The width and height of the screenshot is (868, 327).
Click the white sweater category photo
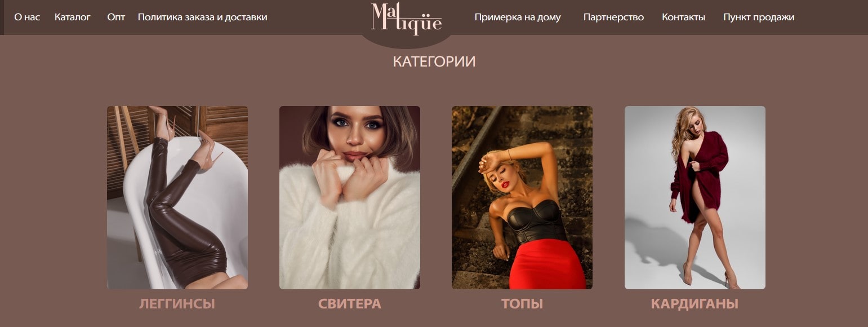350,197
